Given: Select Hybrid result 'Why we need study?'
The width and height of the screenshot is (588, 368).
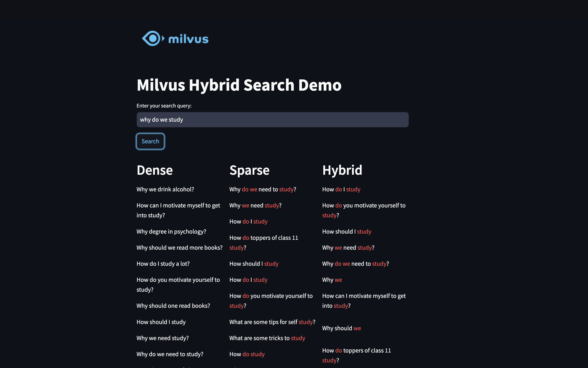Looking at the screenshot, I should click(348, 248).
